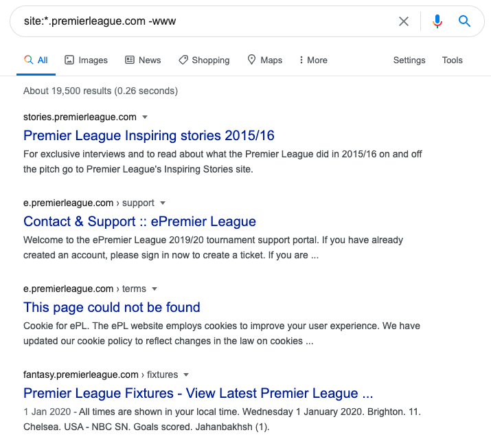The width and height of the screenshot is (491, 448).
Task: Open Premier League Fixtures result link
Action: [198, 393]
